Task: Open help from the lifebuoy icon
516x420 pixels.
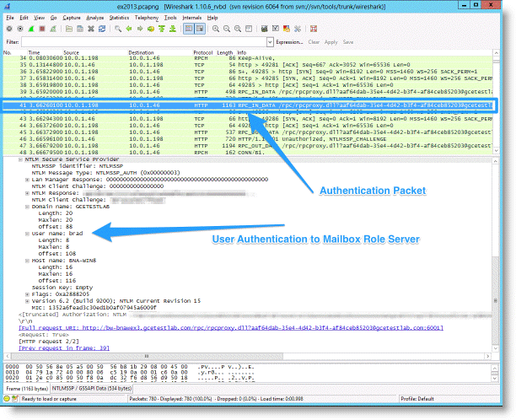Action: (x=314, y=29)
